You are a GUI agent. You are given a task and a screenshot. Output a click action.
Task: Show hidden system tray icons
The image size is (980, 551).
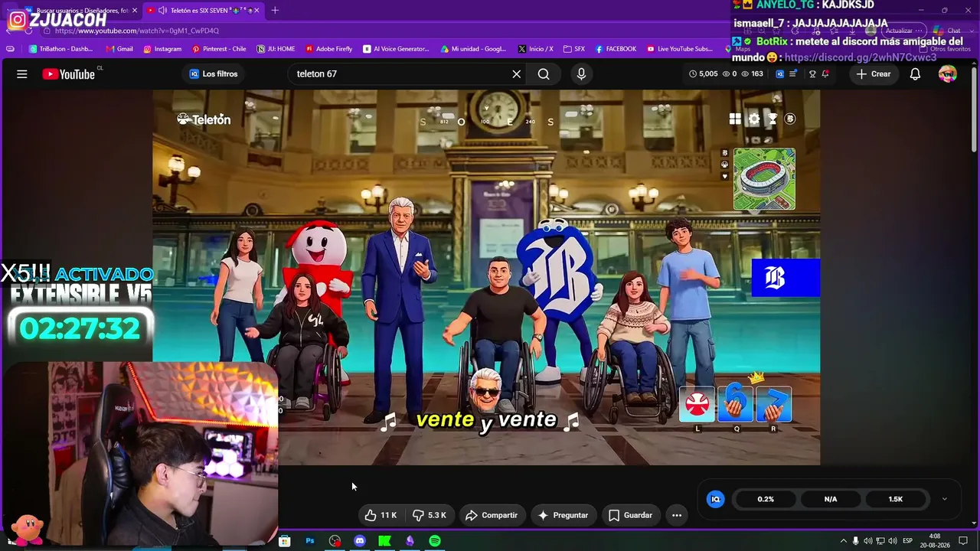tap(844, 541)
